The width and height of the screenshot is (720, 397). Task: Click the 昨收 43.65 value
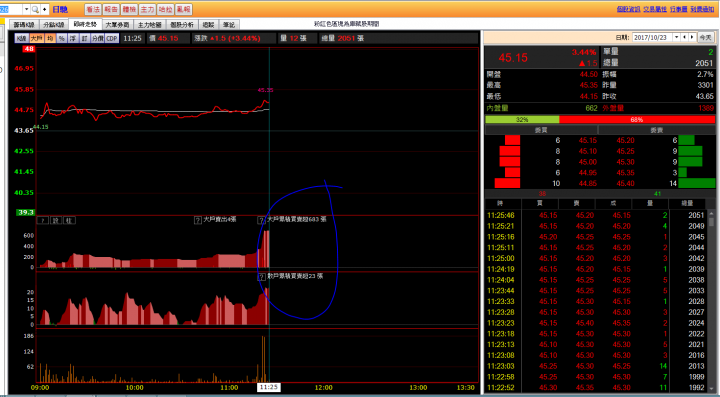click(704, 96)
